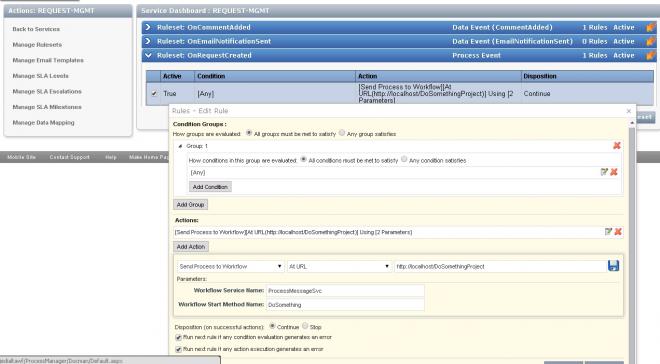Click Contact Support in the footer bar

pos(69,157)
